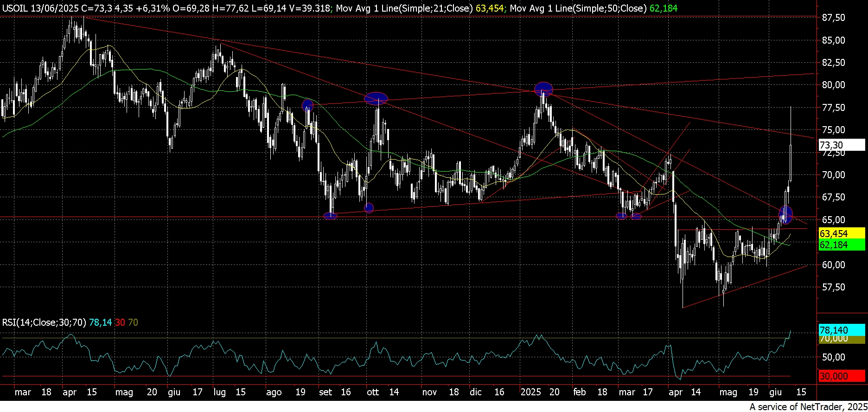The height and width of the screenshot is (412, 868).
Task: Click the 82,50 price axis label
Action: (833, 63)
